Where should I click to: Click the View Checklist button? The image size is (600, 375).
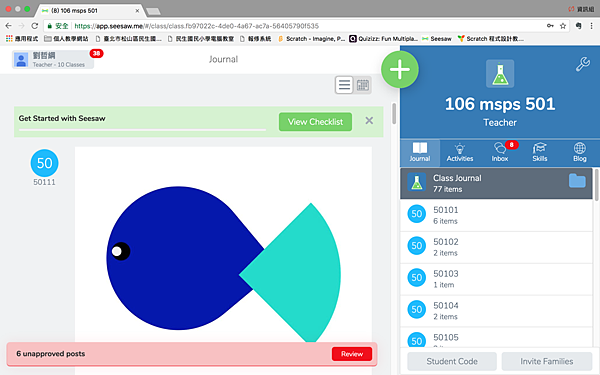click(315, 122)
